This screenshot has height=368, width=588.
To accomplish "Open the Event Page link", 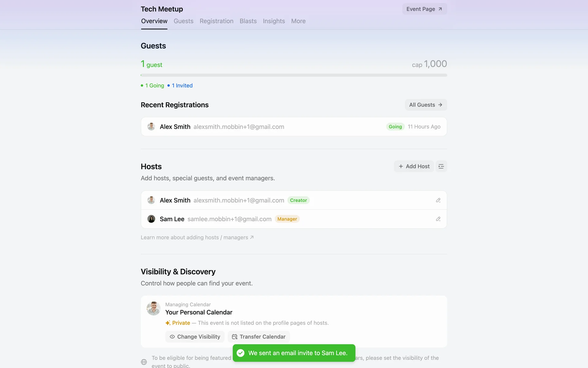I will 424,9.
